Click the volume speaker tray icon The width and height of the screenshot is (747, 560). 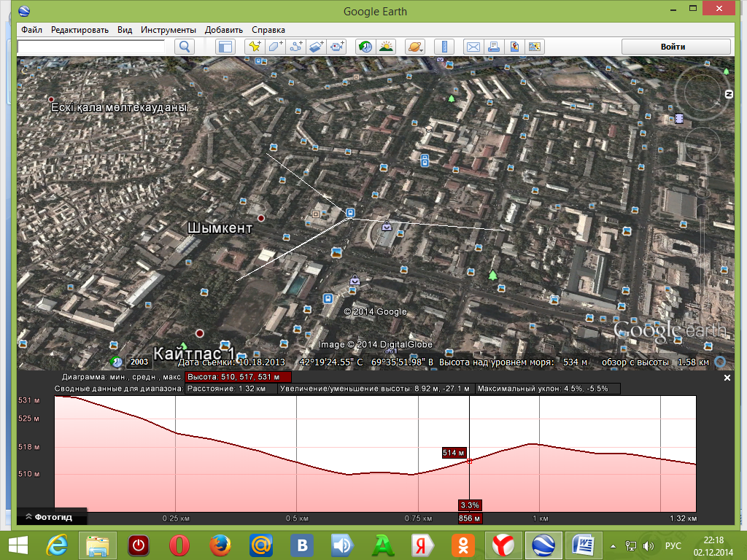649,545
